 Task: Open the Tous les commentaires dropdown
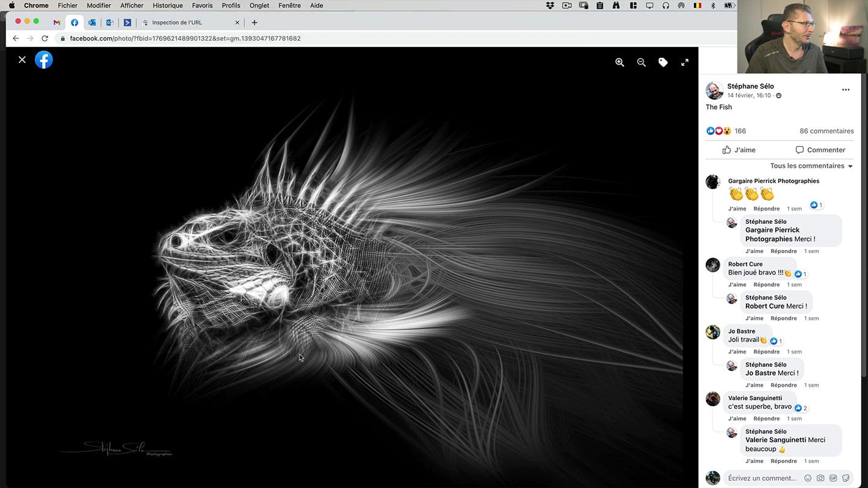click(812, 166)
